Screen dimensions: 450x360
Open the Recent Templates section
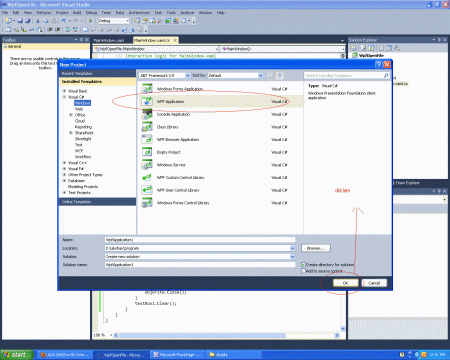97,73
